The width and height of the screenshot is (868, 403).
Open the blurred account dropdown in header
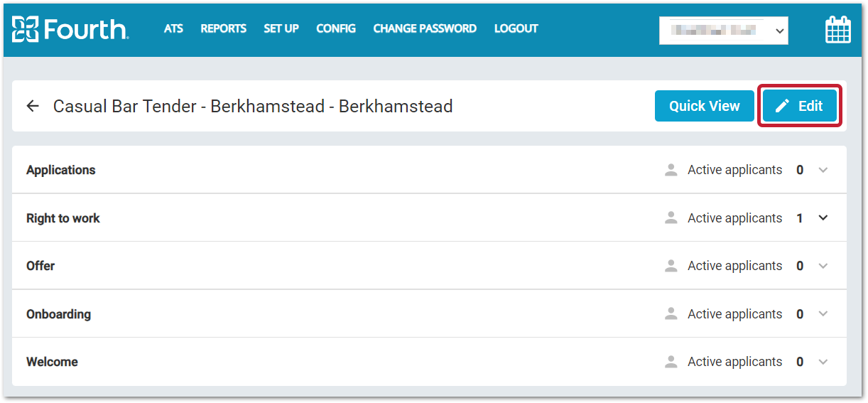(723, 31)
